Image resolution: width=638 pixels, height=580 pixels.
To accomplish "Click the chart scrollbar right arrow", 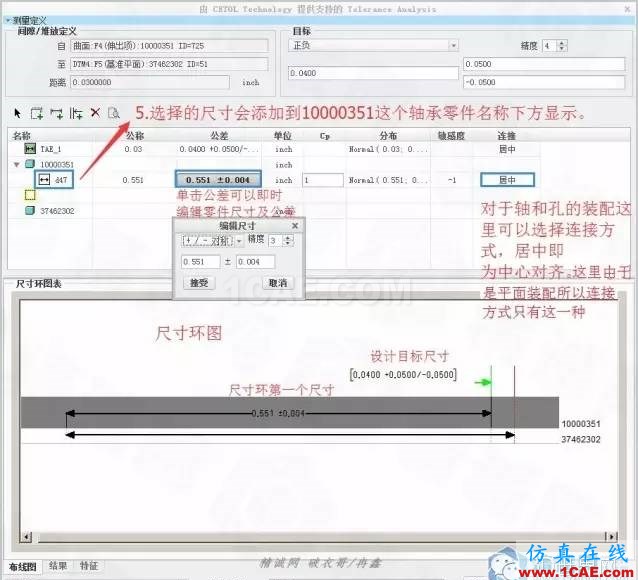I will 611,536.
